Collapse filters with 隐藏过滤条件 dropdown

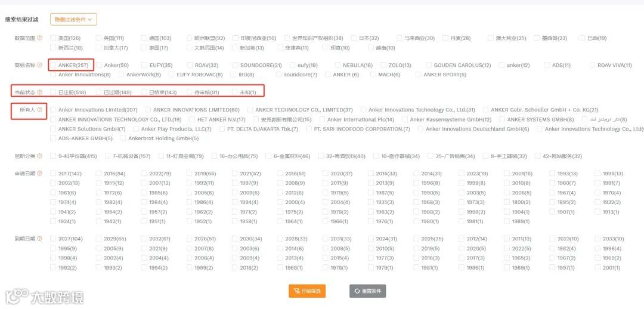coord(73,19)
